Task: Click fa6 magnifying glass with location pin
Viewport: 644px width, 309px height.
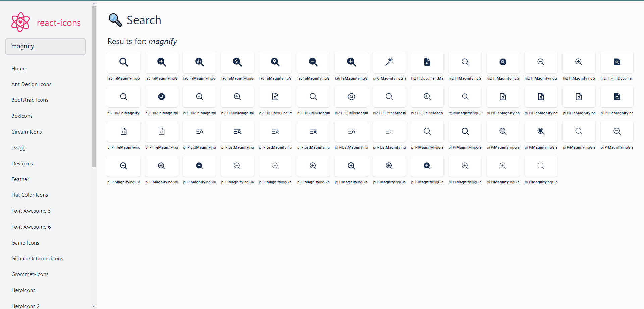Action: pyautogui.click(x=275, y=62)
